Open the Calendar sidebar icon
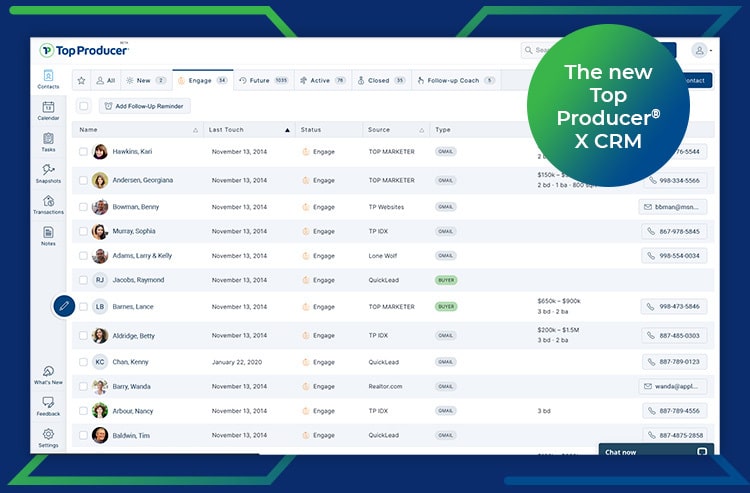The width and height of the screenshot is (750, 493). click(x=48, y=107)
